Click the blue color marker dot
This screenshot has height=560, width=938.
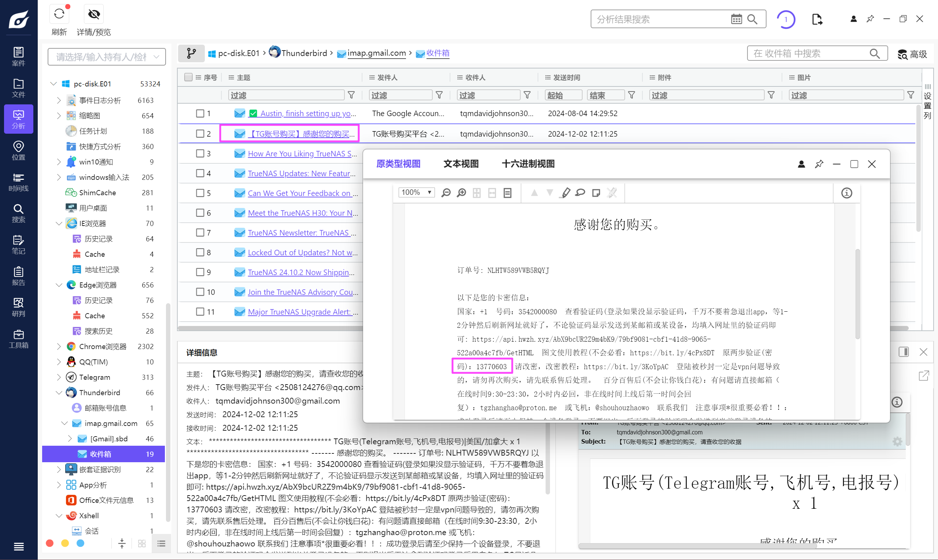click(x=80, y=543)
